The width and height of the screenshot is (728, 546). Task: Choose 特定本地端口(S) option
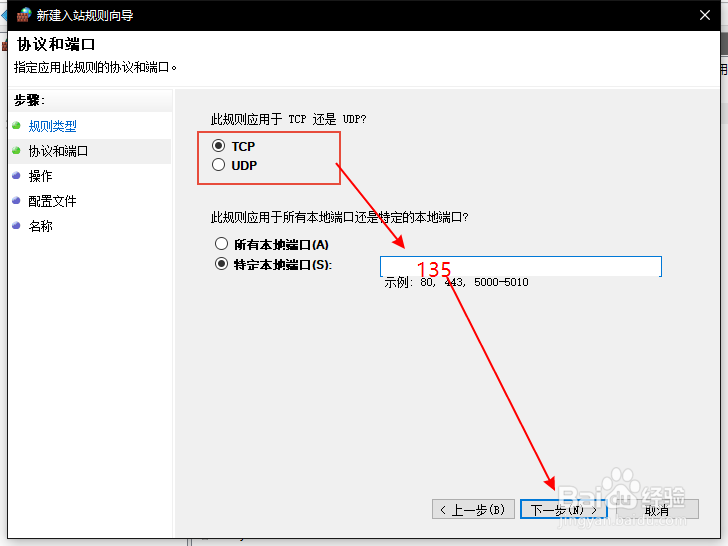tap(221, 264)
